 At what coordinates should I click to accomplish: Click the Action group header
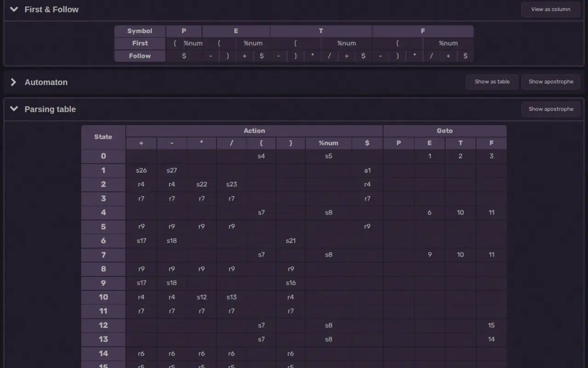pyautogui.click(x=254, y=131)
